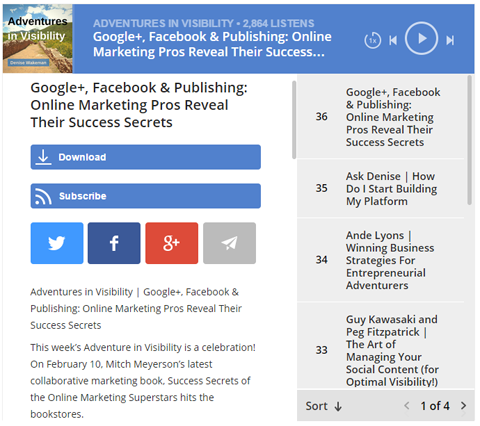
Task: Go to next playlist page
Action: 463,406
